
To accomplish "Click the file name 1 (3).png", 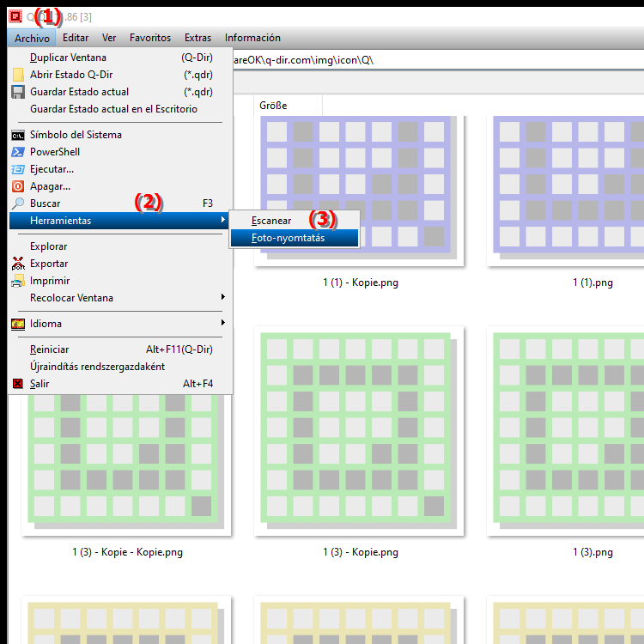I will click(592, 552).
